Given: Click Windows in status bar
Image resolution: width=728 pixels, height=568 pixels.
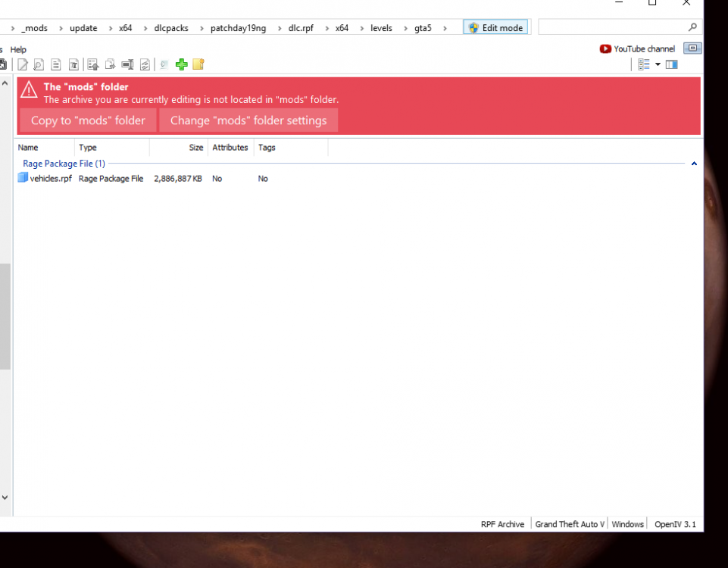Looking at the screenshot, I should pos(628,524).
